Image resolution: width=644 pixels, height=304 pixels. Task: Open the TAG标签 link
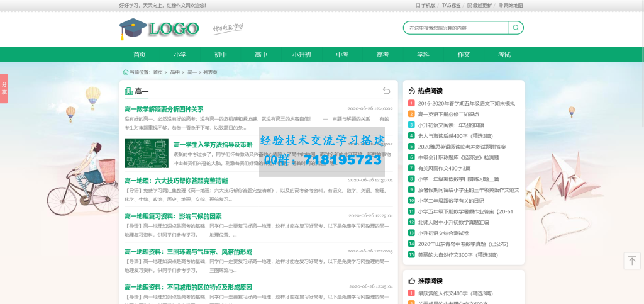click(x=451, y=5)
